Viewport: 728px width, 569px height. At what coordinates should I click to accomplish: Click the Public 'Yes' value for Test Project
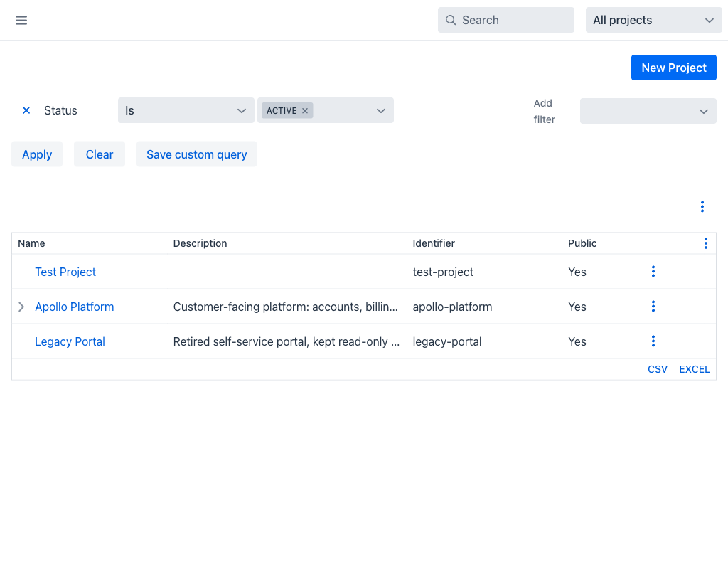coord(577,272)
